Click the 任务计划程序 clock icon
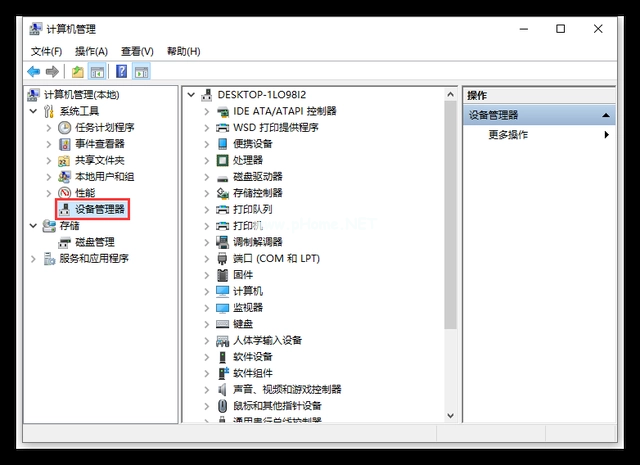Image resolution: width=640 pixels, height=465 pixels. pos(65,128)
